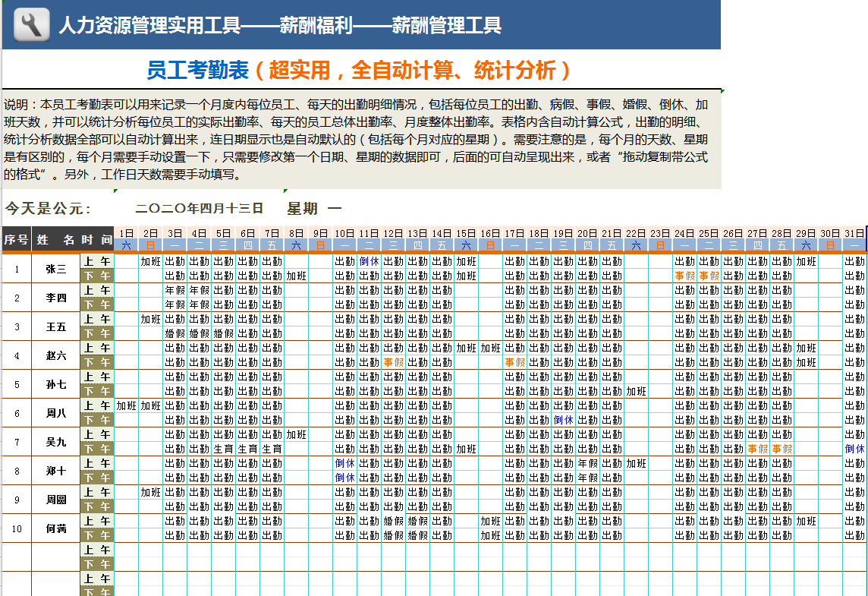Click the 日 weekday cell under 30日
The image size is (868, 596).
pyautogui.click(x=830, y=245)
